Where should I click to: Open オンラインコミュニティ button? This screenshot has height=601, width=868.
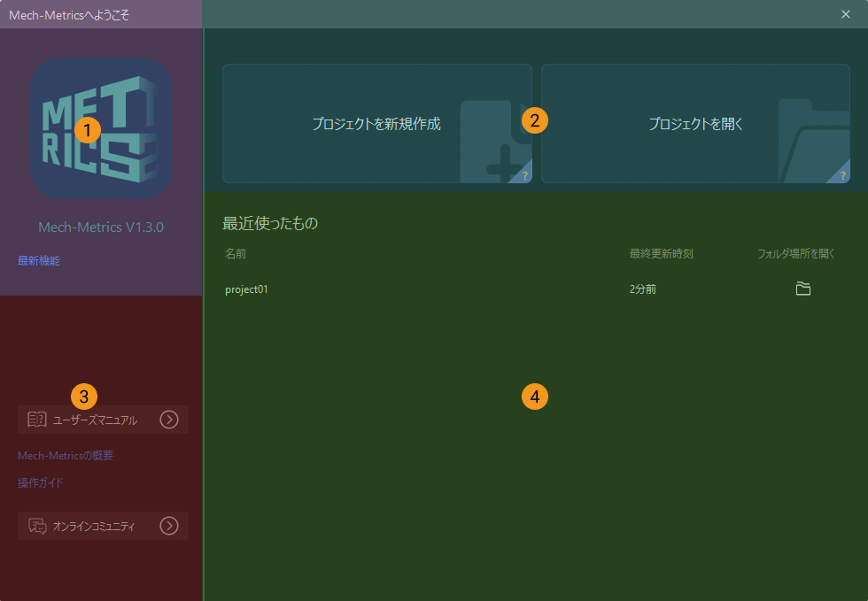(103, 526)
